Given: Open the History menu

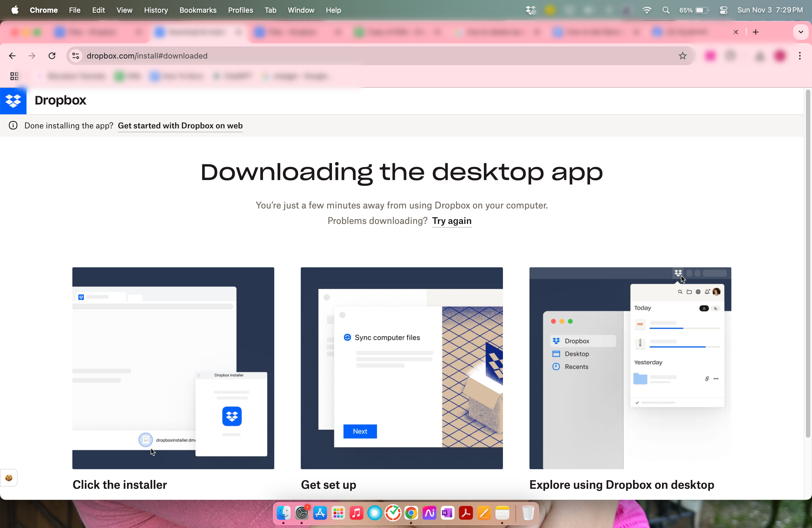Looking at the screenshot, I should [156, 10].
